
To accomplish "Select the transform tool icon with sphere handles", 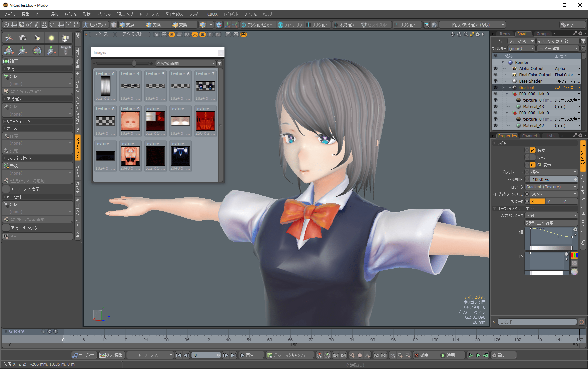I will [x=9, y=50].
